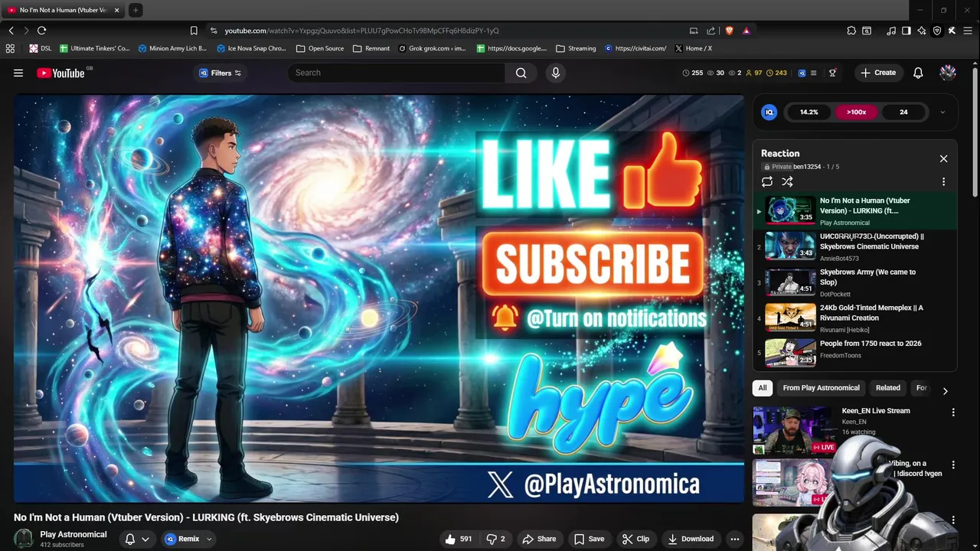Click the Create button
This screenshot has height=551, width=980.
[877, 73]
